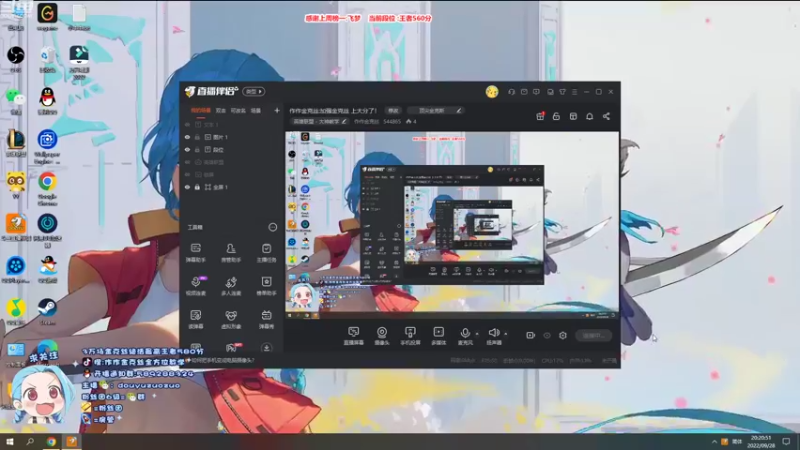Image resolution: width=800 pixels, height=450 pixels.
Task: Click the record video icon beside settings gear
Action: click(531, 335)
